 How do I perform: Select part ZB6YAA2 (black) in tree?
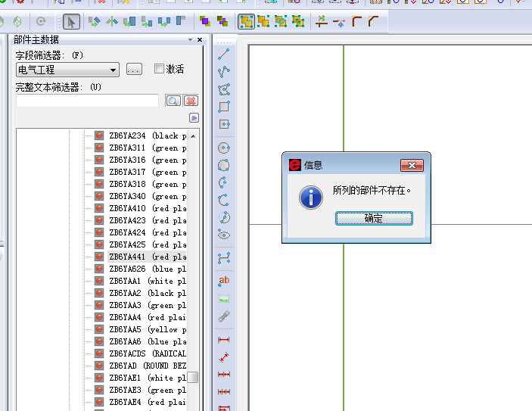148,293
